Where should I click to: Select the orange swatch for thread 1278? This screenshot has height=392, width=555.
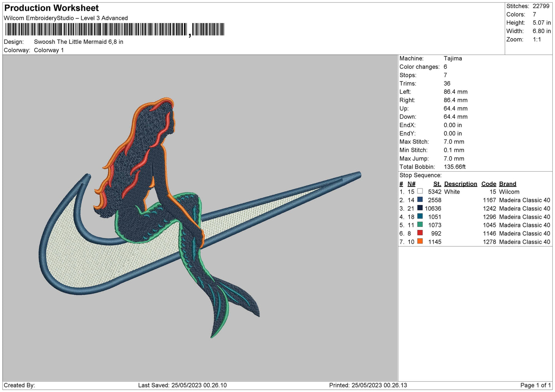[420, 241]
